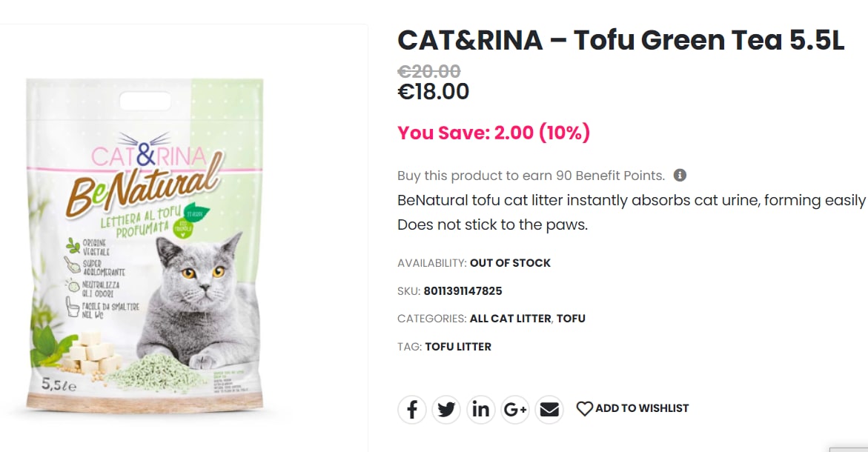The width and height of the screenshot is (868, 452).
Task: Click the You Save 2.00 (10%) text
Action: tap(494, 133)
